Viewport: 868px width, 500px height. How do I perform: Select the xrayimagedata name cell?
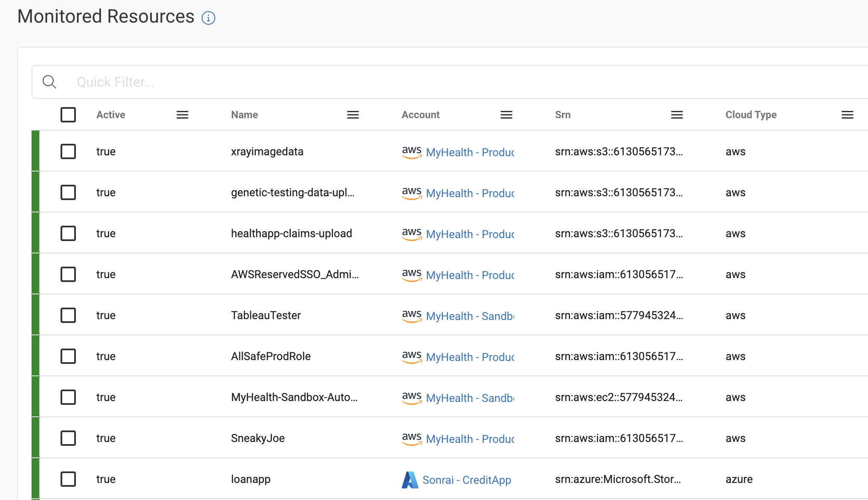(x=267, y=151)
